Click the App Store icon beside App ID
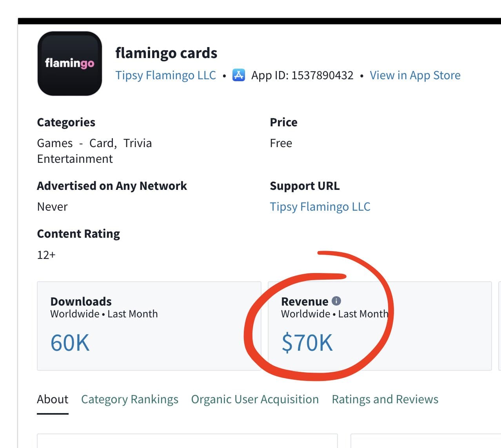501x448 pixels. [x=239, y=75]
